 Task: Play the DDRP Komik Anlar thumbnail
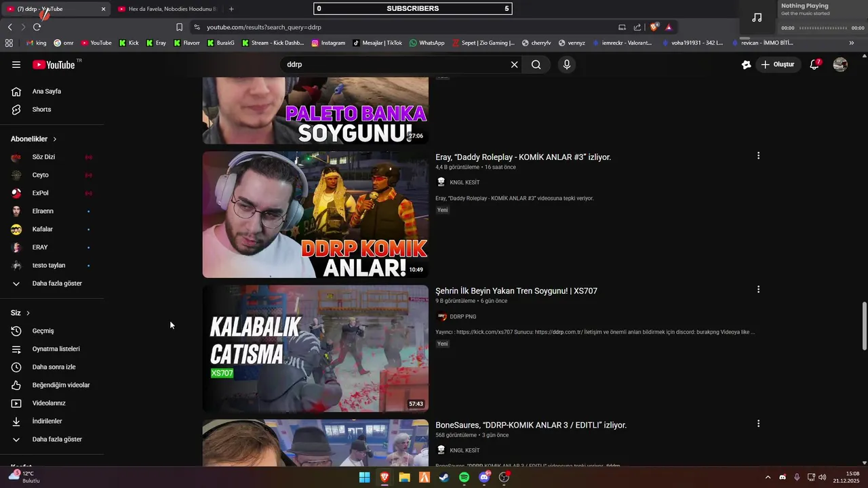[x=315, y=214]
